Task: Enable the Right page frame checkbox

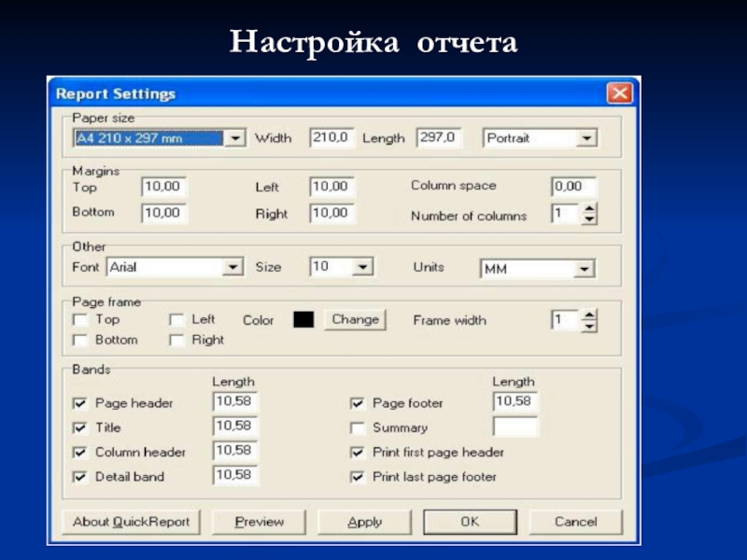Action: (176, 340)
